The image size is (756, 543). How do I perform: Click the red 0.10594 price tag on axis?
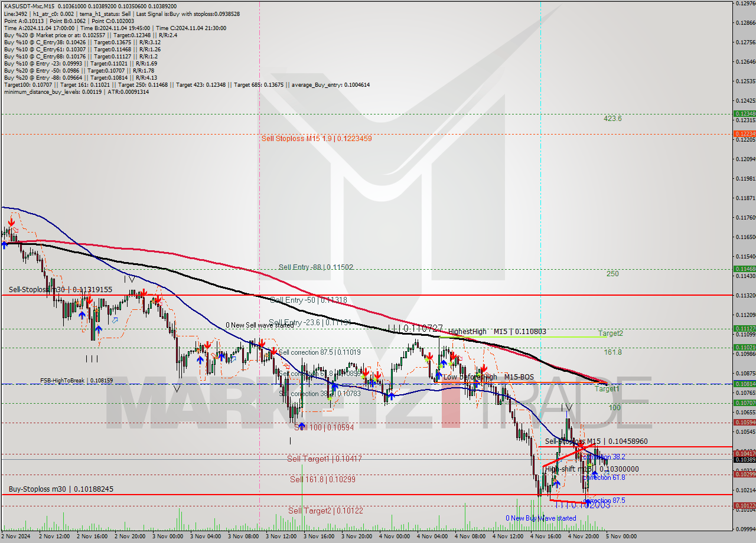point(744,422)
